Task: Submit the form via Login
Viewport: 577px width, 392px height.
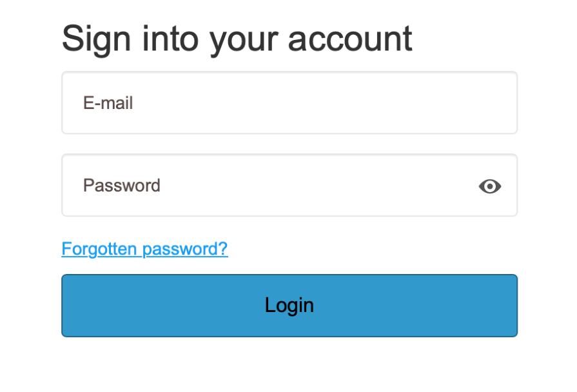Action: [289, 305]
